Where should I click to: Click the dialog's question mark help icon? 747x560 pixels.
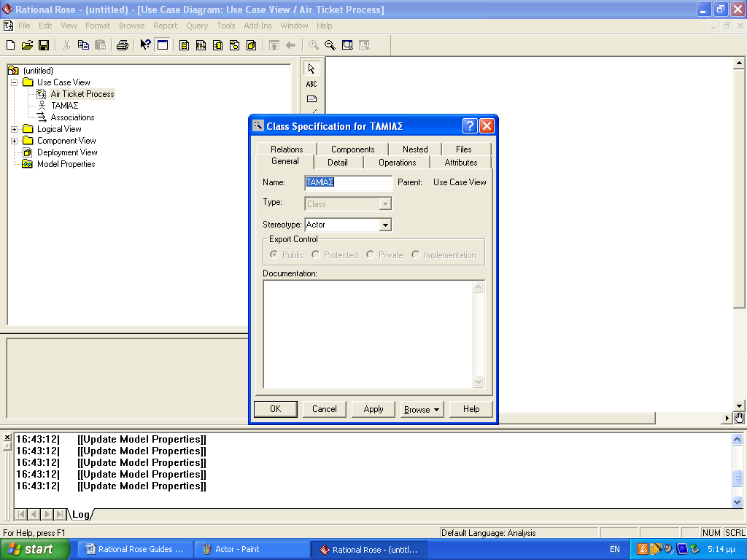click(470, 125)
